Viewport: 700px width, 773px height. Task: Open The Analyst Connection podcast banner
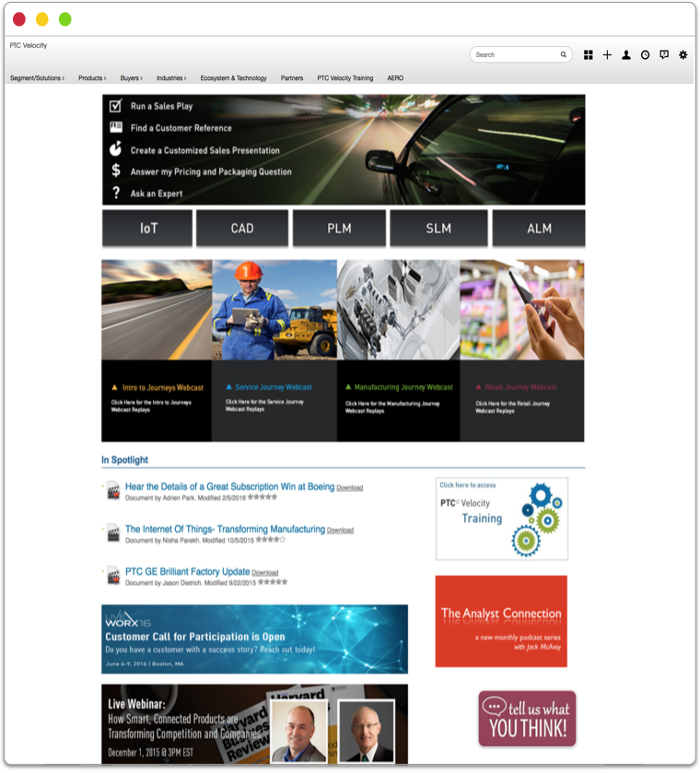point(501,621)
